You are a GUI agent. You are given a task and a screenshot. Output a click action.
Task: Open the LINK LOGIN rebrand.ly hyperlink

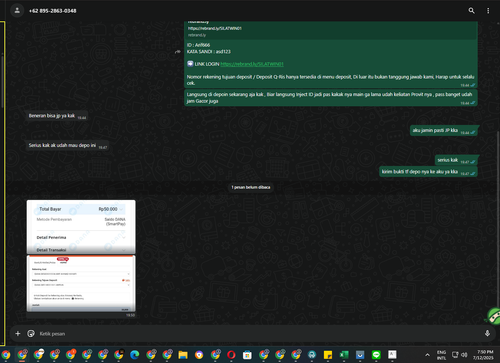[252, 64]
